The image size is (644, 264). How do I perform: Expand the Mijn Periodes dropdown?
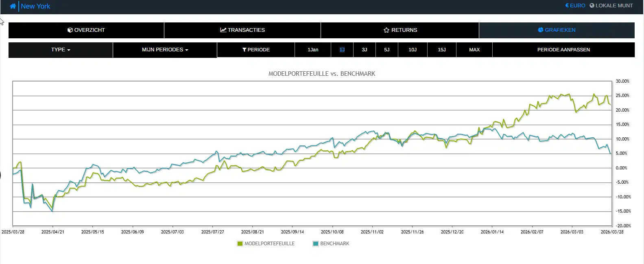click(165, 50)
